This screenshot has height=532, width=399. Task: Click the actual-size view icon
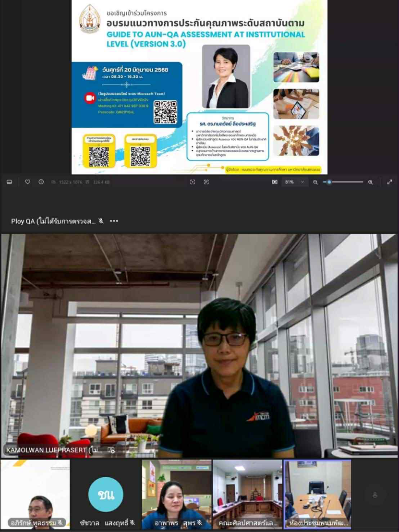coord(206,182)
